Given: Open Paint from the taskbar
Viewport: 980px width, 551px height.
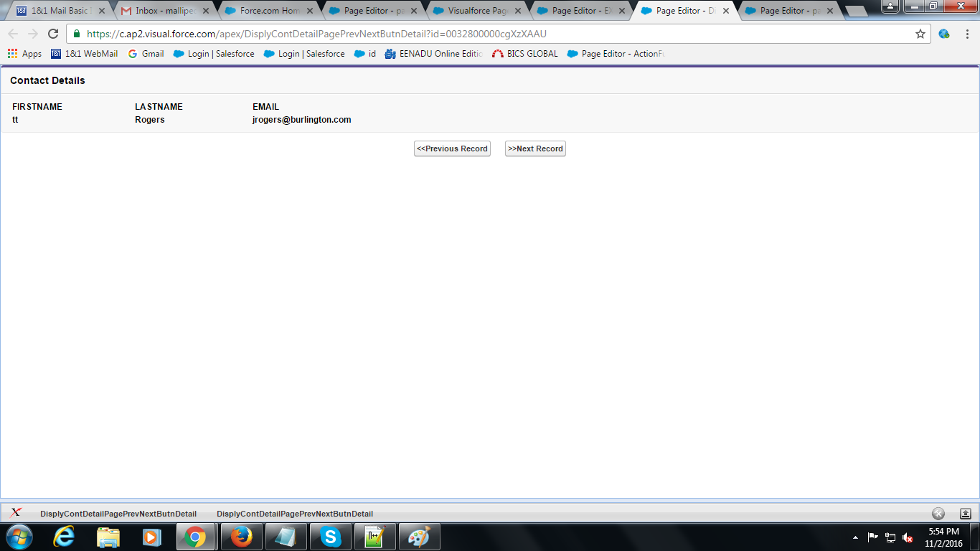Looking at the screenshot, I should click(419, 536).
